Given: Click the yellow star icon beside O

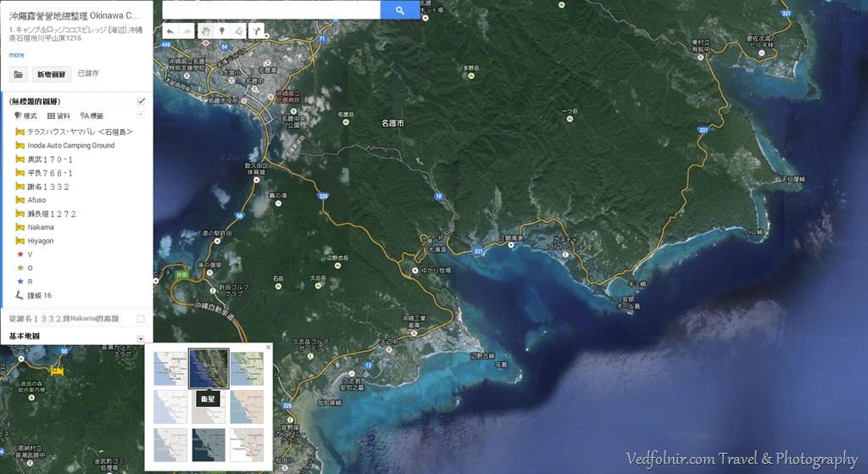Looking at the screenshot, I should (x=20, y=268).
